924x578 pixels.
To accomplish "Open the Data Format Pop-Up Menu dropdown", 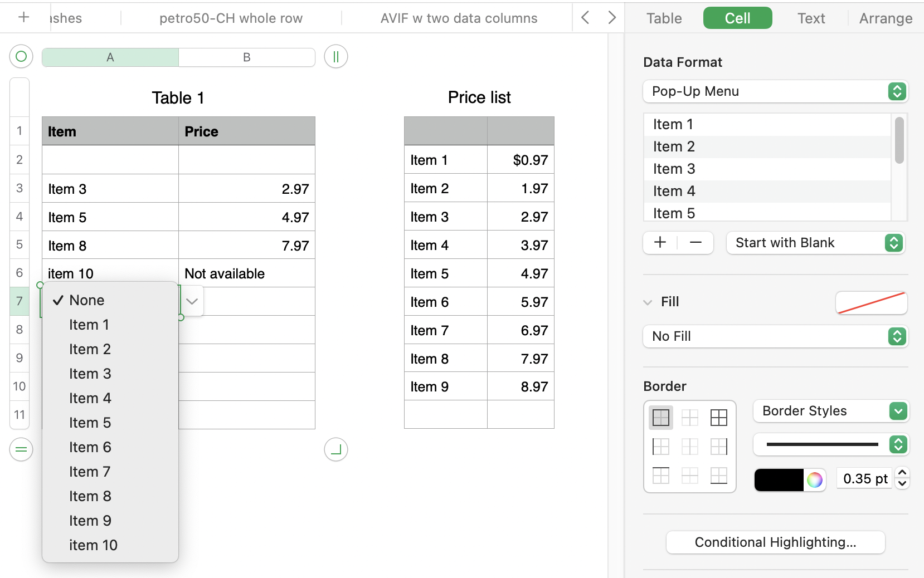I will point(775,91).
